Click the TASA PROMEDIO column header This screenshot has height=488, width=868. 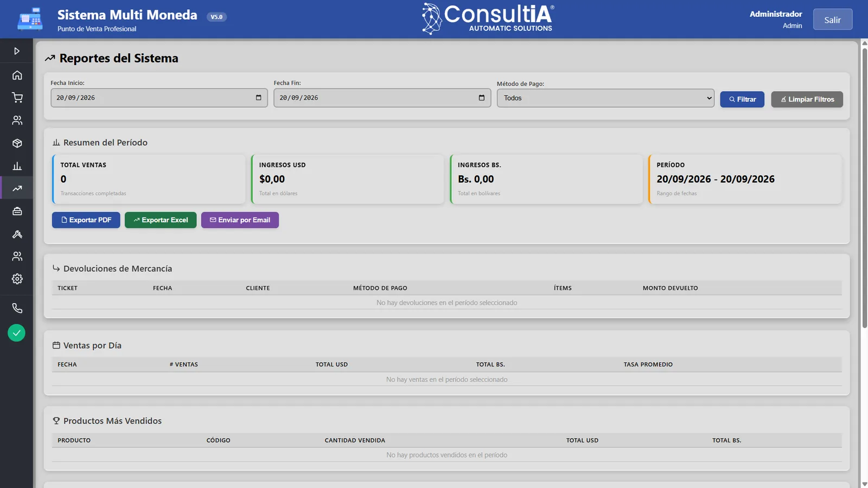(648, 364)
